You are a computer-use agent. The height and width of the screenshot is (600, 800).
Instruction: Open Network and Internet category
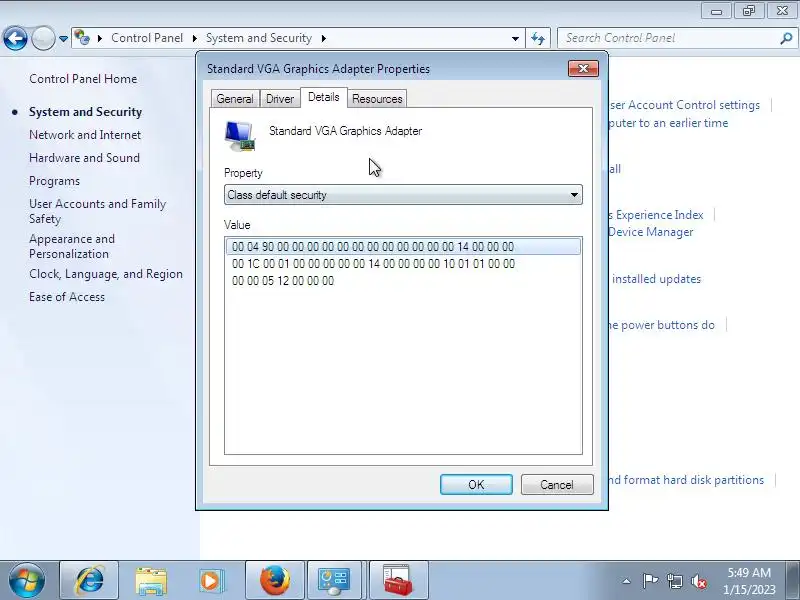85,135
